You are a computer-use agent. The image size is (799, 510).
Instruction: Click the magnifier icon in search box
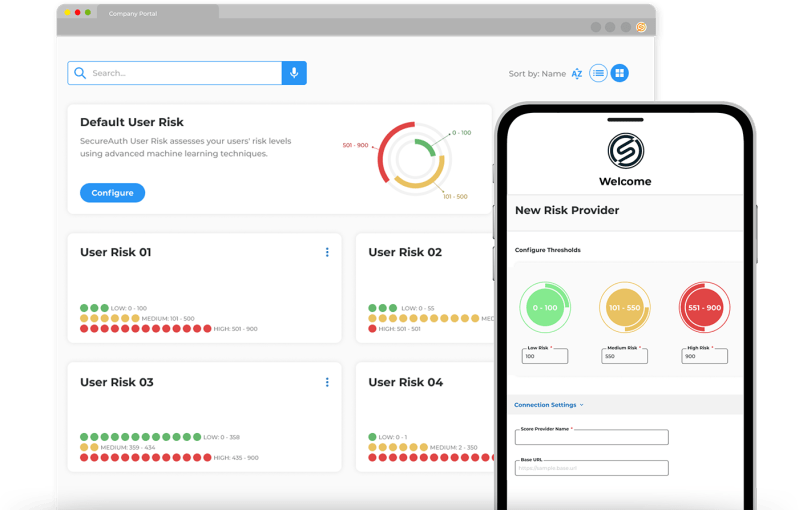pos(80,73)
